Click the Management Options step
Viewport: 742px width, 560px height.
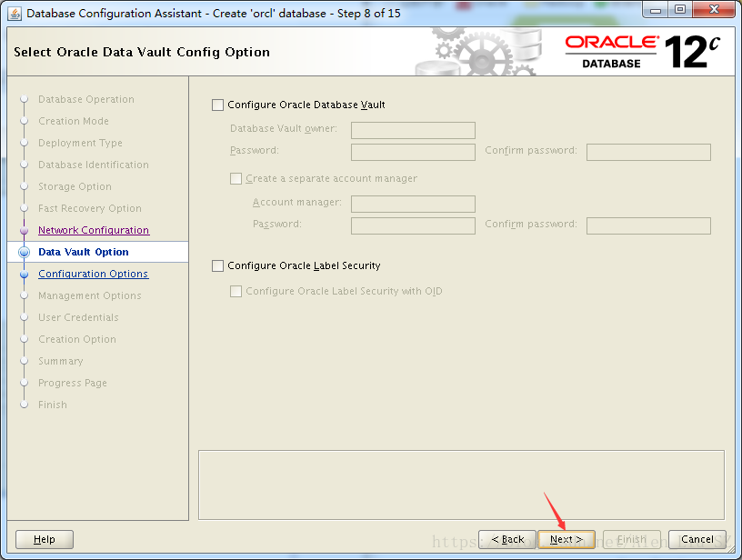click(x=89, y=295)
